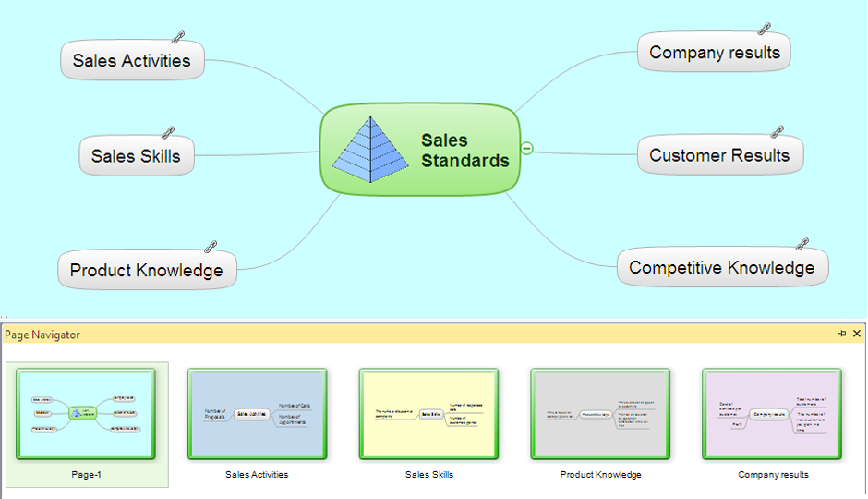Select the Sales Standards central topic
The width and height of the screenshot is (868, 499).
click(x=420, y=150)
